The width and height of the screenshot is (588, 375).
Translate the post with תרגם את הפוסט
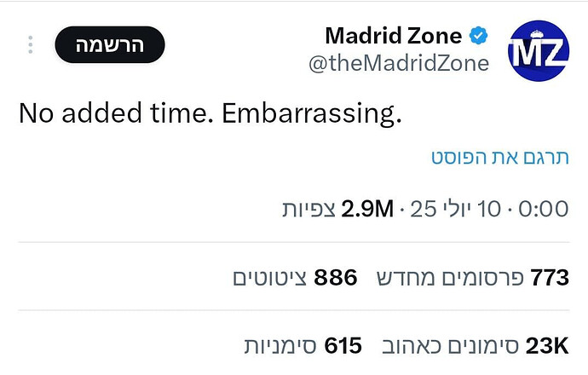point(500,157)
